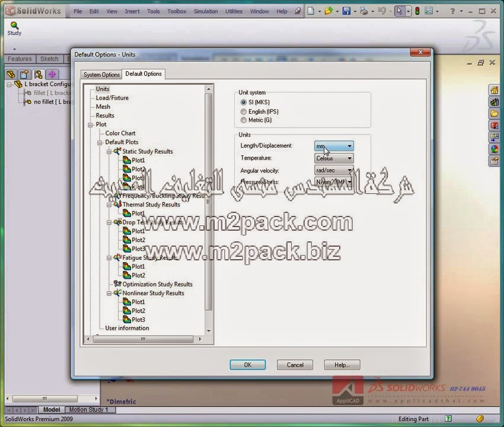Click the tag icon in status bar

click(x=480, y=418)
